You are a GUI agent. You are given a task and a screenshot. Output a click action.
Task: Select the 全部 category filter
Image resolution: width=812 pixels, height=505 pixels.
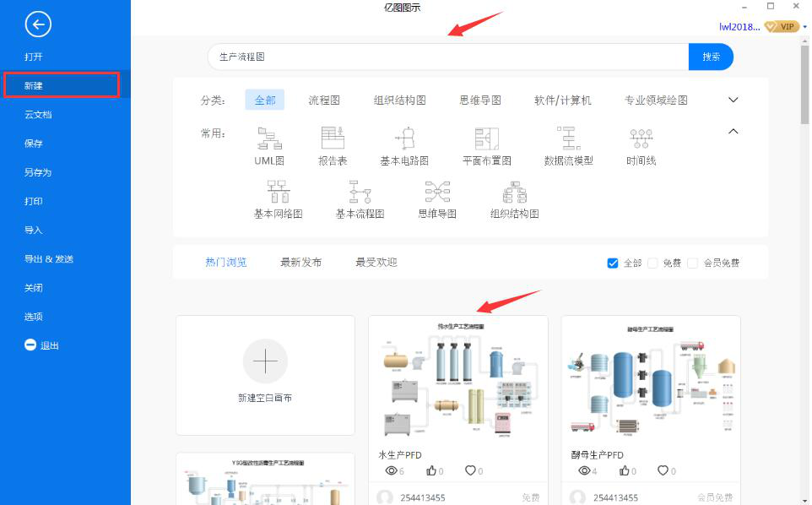[x=265, y=100]
